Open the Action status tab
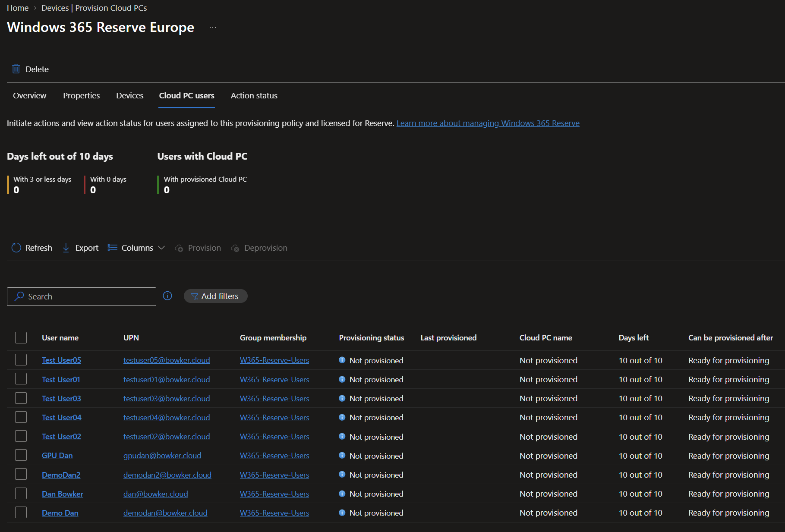The width and height of the screenshot is (785, 532). [x=254, y=95]
